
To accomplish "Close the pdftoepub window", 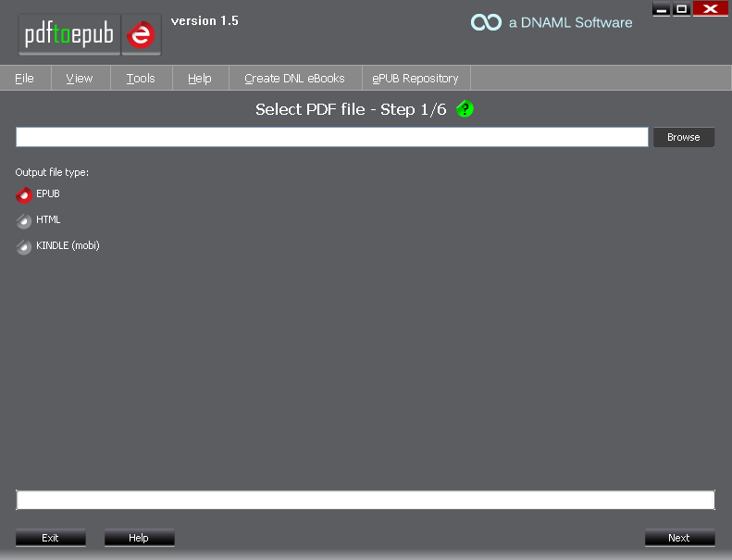I will coord(711,9).
